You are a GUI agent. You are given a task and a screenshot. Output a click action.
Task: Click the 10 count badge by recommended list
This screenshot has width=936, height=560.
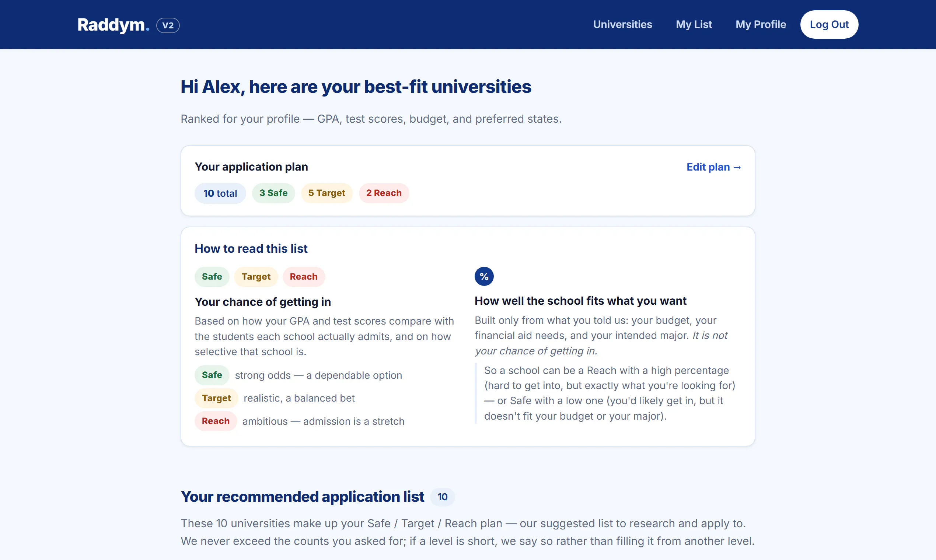point(442,497)
